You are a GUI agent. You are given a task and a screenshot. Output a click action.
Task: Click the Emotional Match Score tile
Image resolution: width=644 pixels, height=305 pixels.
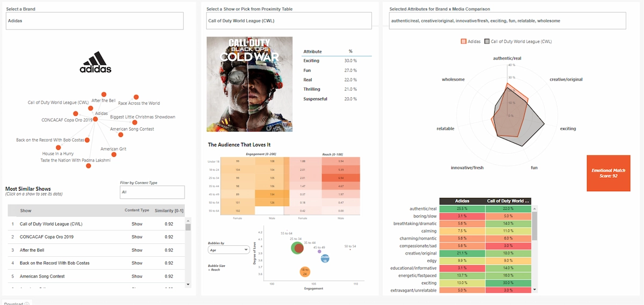pos(608,173)
